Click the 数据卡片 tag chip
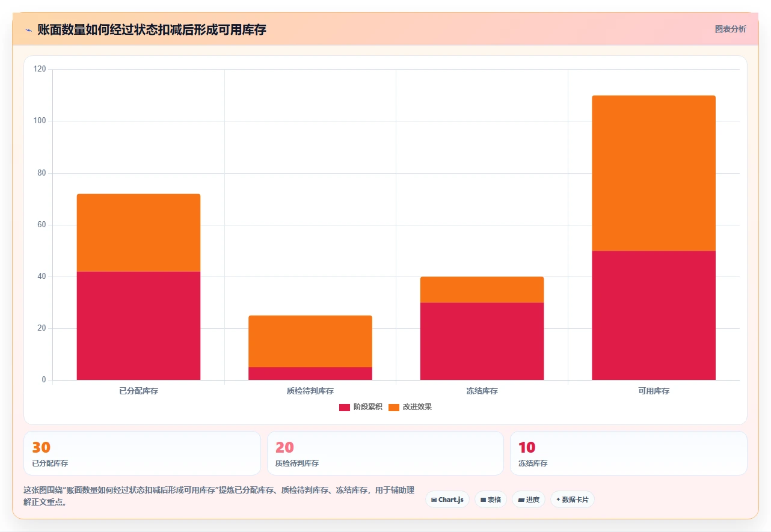This screenshot has height=532, width=771. [x=573, y=500]
